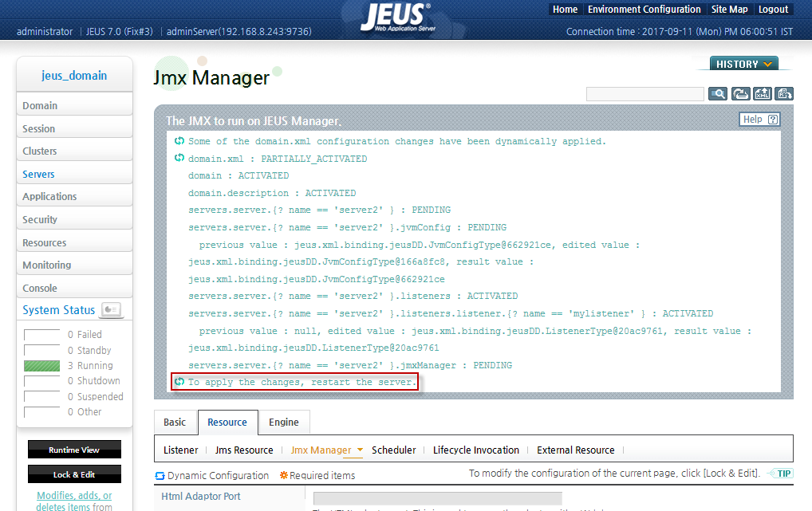The height and width of the screenshot is (511, 812).
Task: Open Resources in the sidebar
Action: click(x=74, y=242)
